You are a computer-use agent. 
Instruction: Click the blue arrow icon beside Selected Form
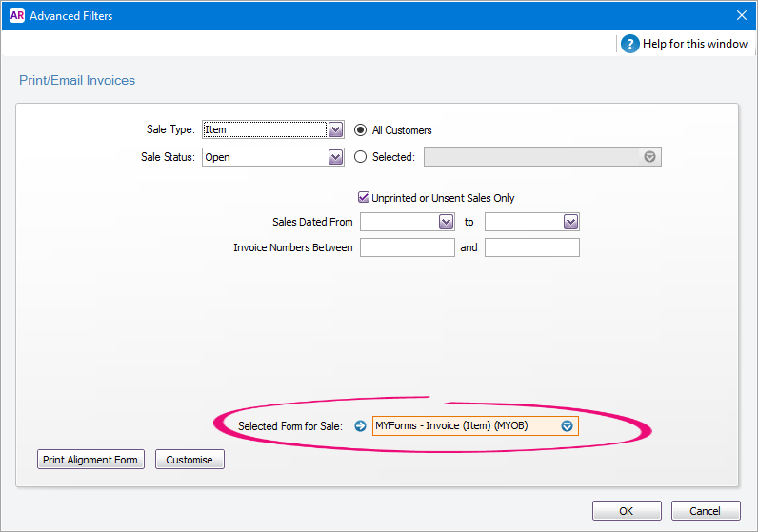point(360,425)
